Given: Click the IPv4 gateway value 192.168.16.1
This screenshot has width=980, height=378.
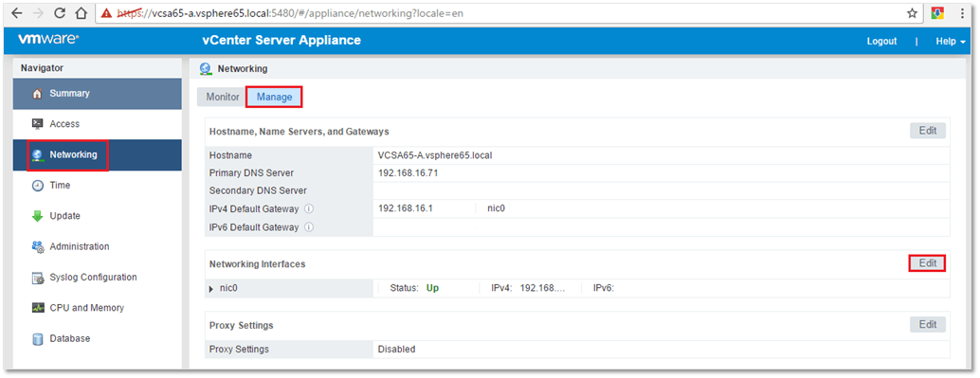Looking at the screenshot, I should click(x=406, y=208).
